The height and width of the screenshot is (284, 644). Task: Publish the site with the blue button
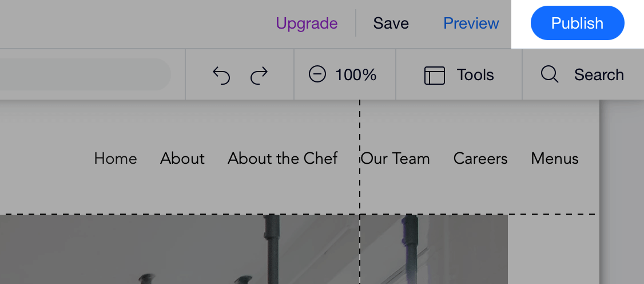coord(578,23)
